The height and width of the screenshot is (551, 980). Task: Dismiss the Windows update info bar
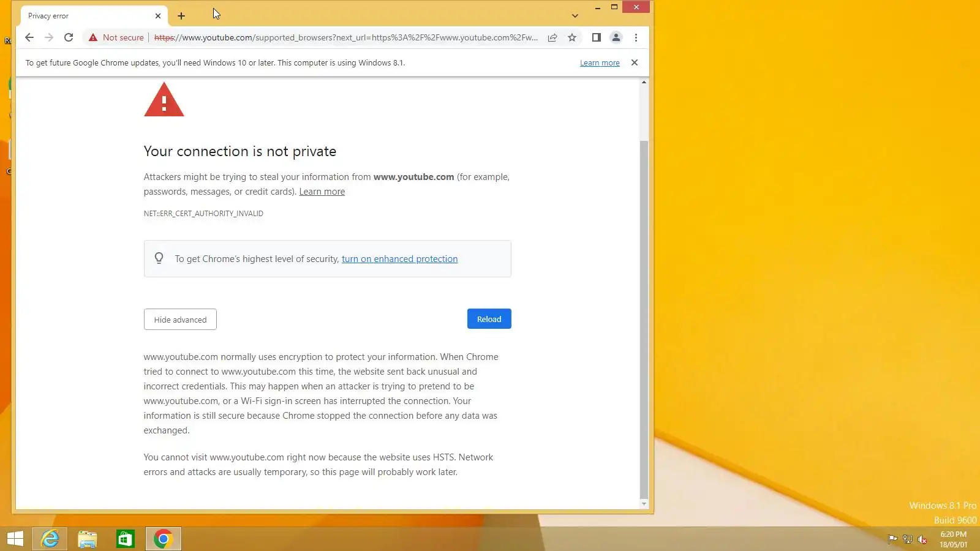[x=635, y=62]
